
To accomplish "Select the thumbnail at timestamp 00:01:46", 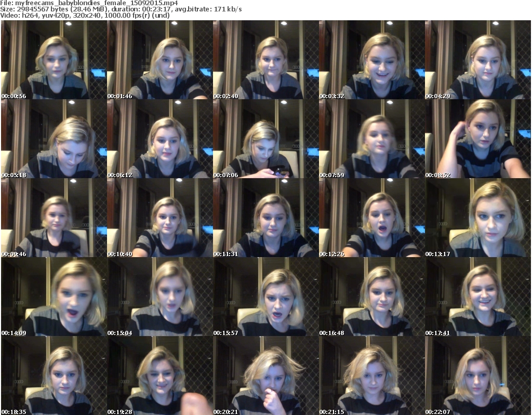I will [160, 60].
